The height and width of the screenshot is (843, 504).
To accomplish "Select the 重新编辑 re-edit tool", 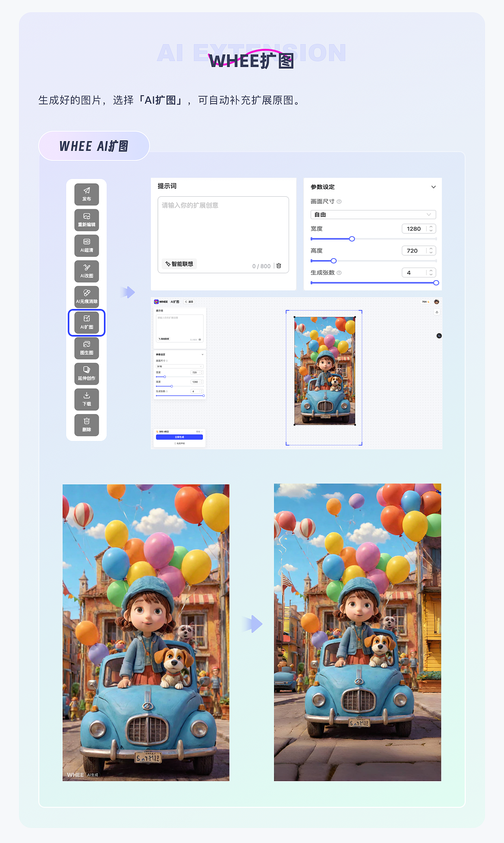I will pyautogui.click(x=87, y=220).
